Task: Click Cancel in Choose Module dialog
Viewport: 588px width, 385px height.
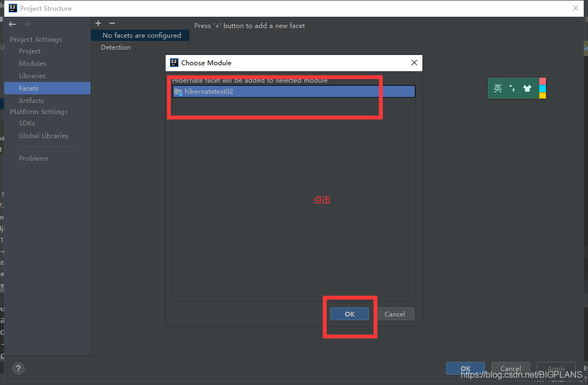Action: pyautogui.click(x=395, y=314)
